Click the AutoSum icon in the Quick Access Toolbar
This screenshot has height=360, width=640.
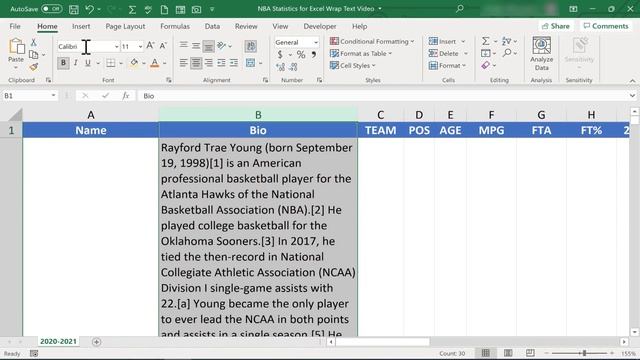point(132,9)
